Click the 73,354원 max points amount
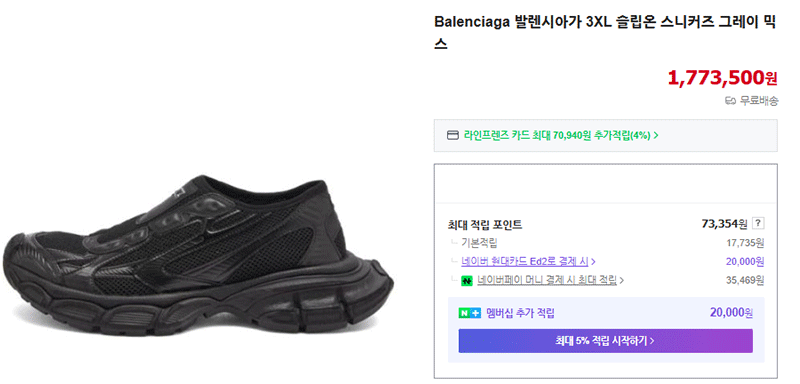 (x=724, y=223)
